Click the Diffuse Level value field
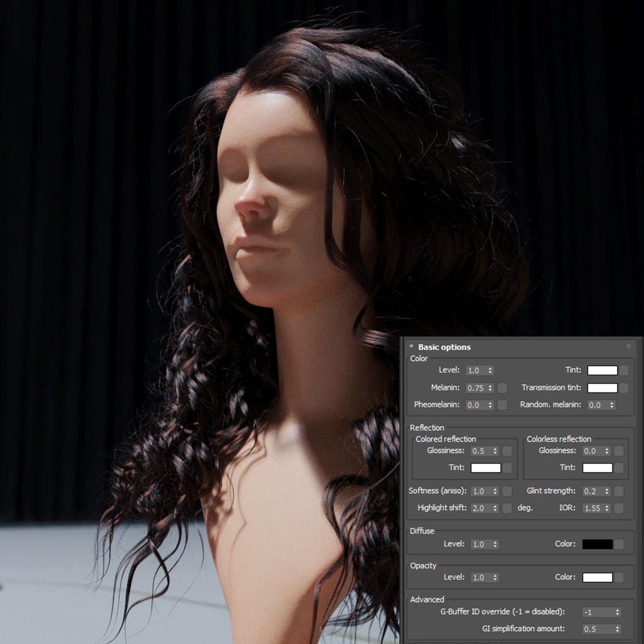This screenshot has width=644, height=644. point(481,544)
